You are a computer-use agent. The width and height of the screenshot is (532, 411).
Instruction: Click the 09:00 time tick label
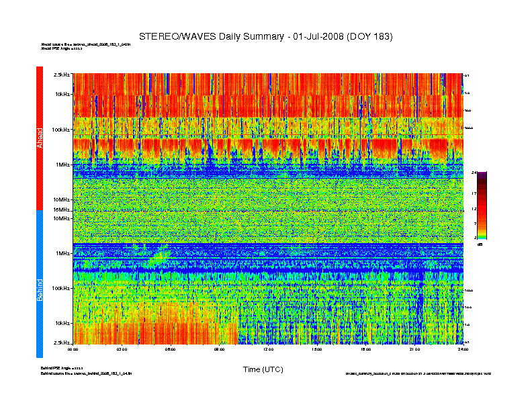219,349
